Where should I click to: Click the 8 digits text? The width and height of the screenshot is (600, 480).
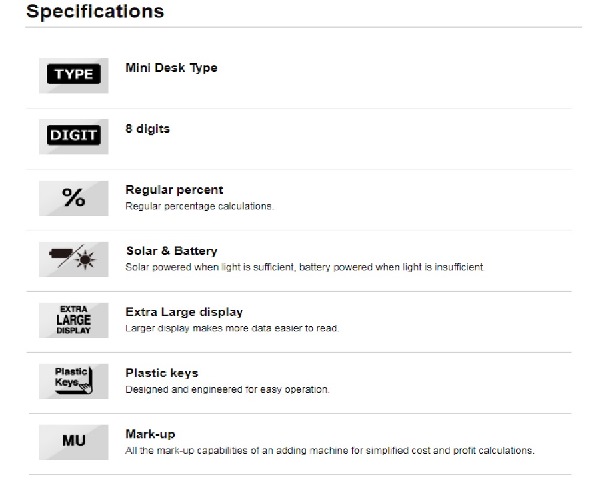click(x=147, y=129)
